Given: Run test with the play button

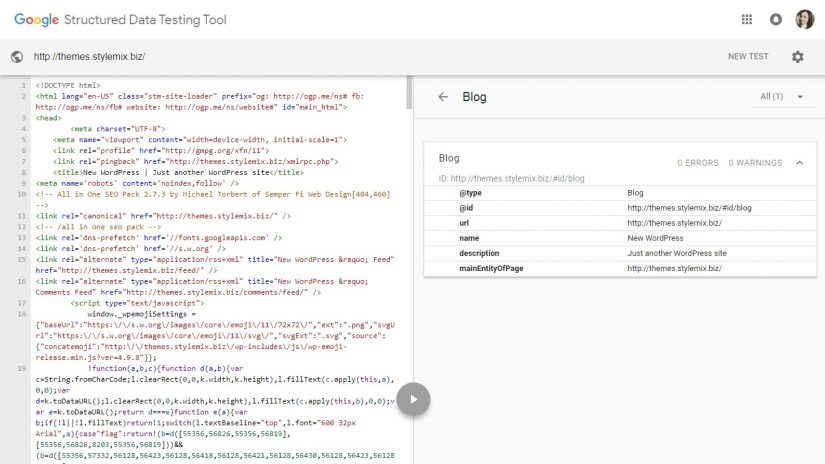Looking at the screenshot, I should tap(413, 399).
